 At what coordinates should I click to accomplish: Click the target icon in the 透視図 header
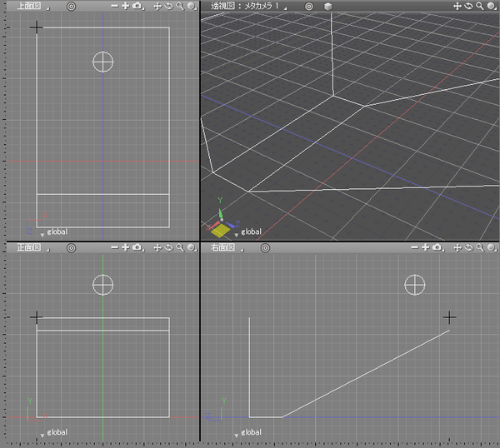point(308,7)
